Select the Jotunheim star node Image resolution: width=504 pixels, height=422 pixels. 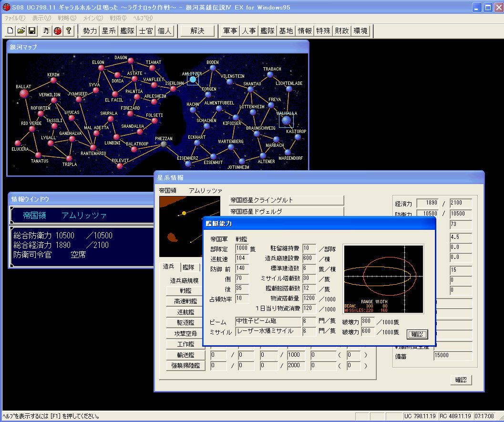242,161
